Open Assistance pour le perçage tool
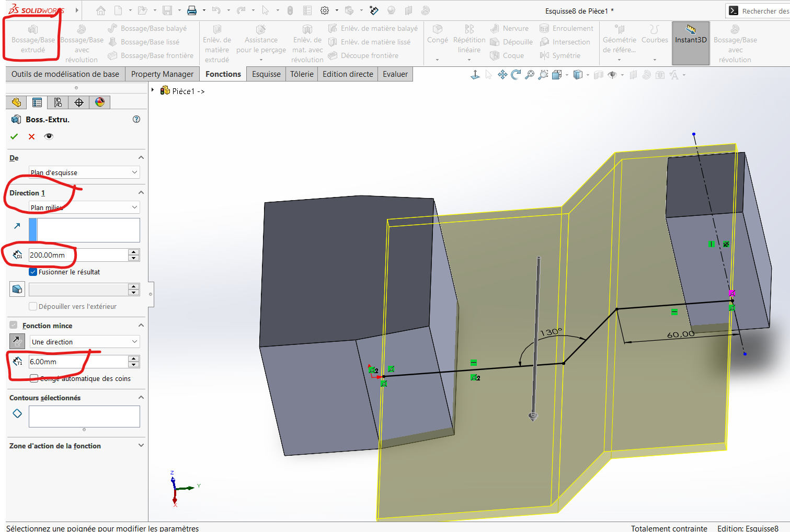 [x=261, y=41]
